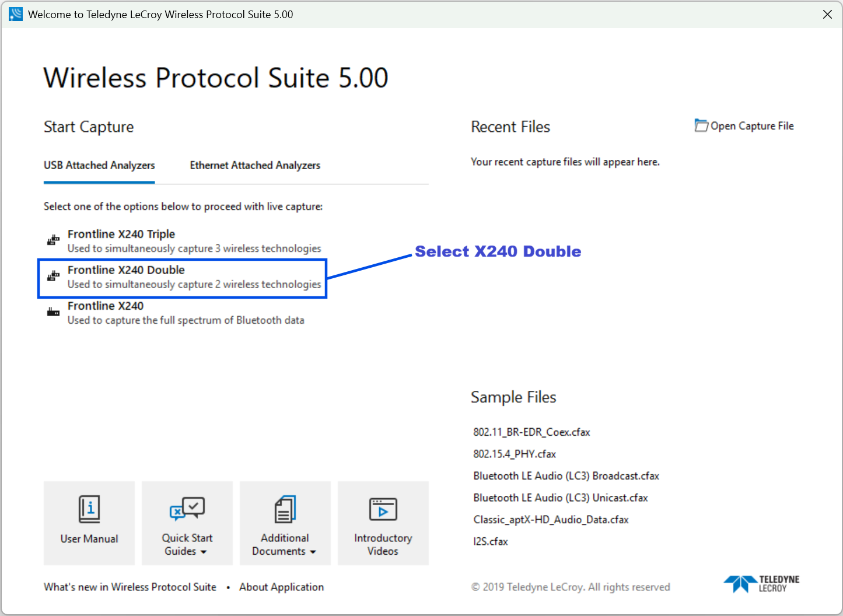Switch to USB Attached Analyzers tab
This screenshot has width=843, height=616.
point(99,166)
